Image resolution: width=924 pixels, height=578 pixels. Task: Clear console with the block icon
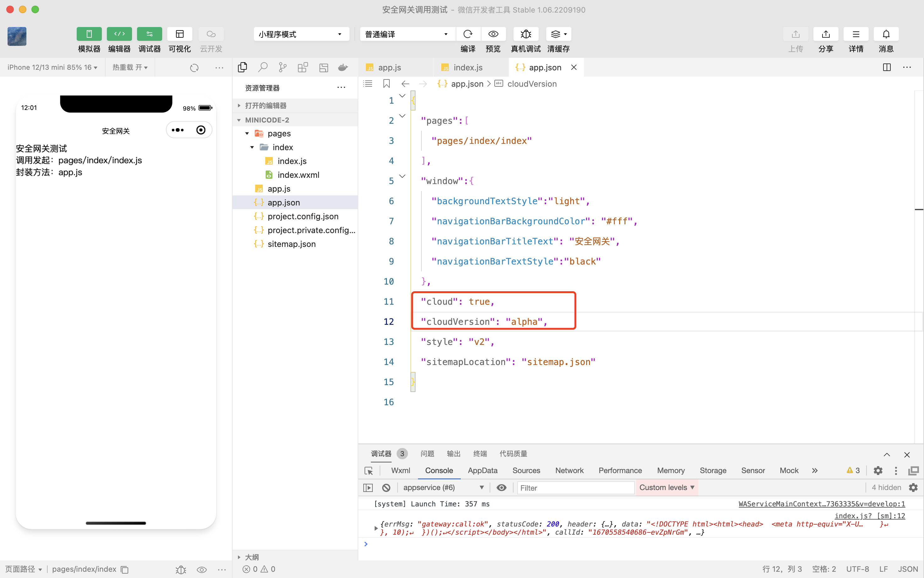(x=386, y=488)
